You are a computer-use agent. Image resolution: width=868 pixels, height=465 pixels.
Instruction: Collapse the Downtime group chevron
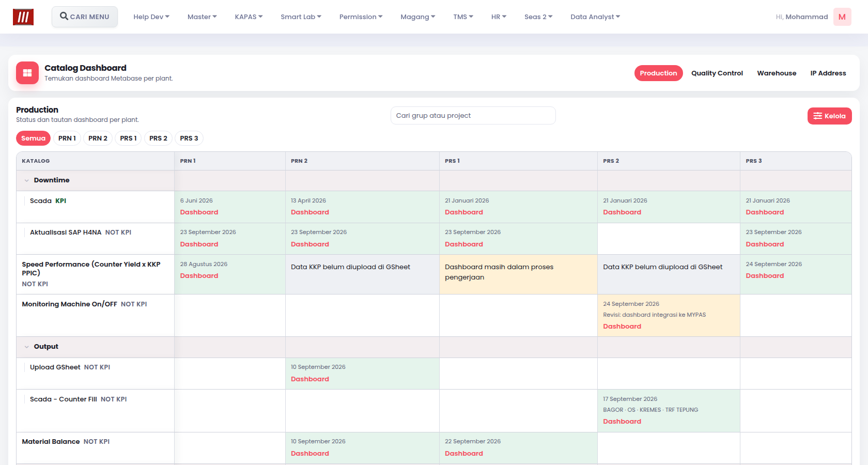point(27,180)
